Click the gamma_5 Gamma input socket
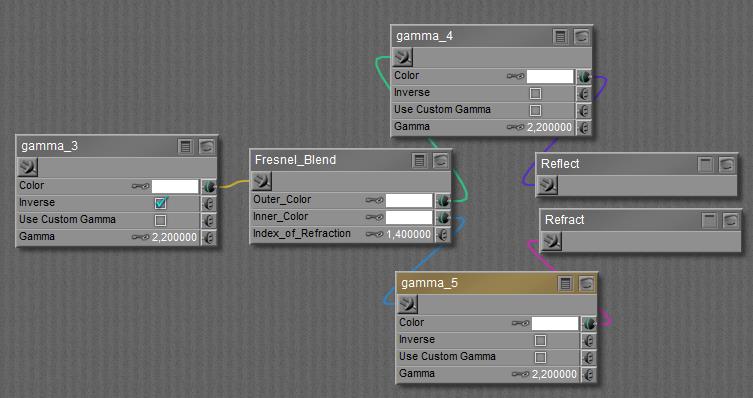Viewport: 753px width, 398px height. 588,374
